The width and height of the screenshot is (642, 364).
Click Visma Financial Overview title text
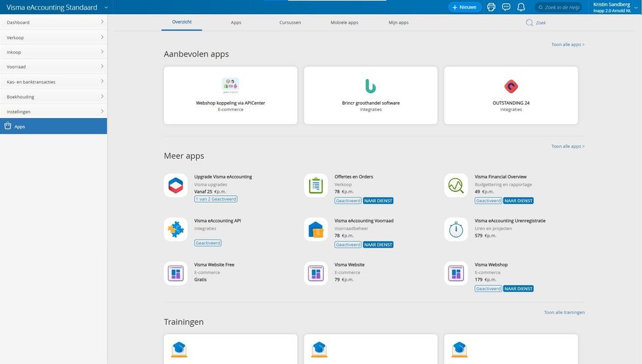click(x=501, y=177)
